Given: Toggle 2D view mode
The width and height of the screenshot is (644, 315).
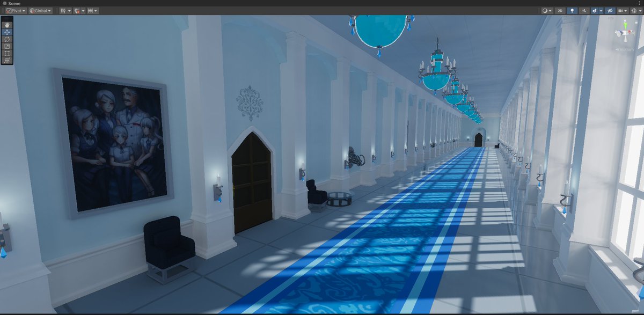Looking at the screenshot, I should click(560, 11).
